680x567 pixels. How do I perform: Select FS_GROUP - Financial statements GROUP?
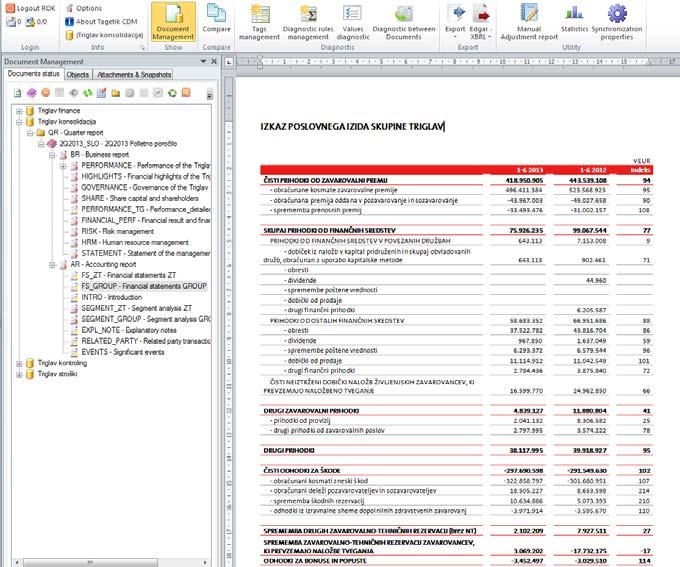[x=144, y=286]
